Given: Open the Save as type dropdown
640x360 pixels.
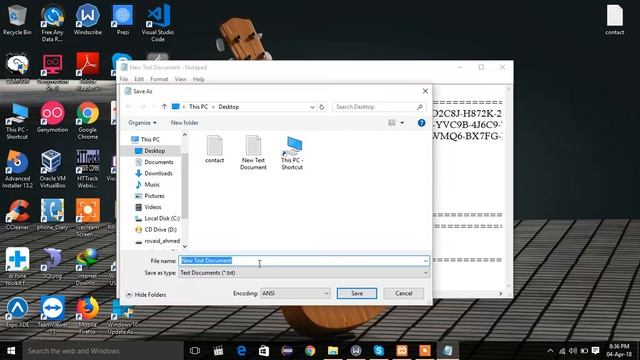Looking at the screenshot, I should 425,273.
